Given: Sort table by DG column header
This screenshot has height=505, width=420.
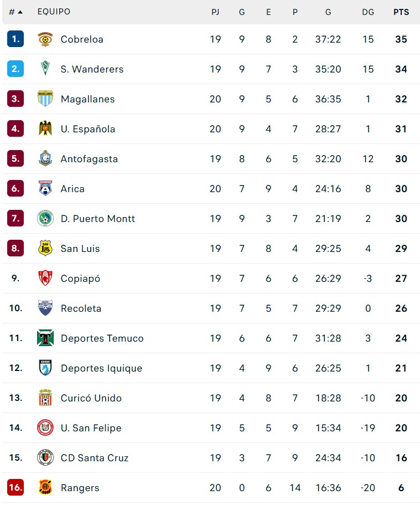Looking at the screenshot, I should [x=368, y=12].
